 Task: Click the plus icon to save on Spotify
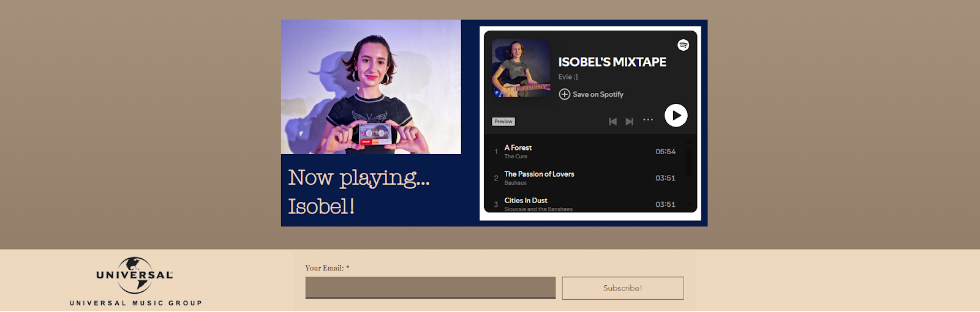coord(565,94)
